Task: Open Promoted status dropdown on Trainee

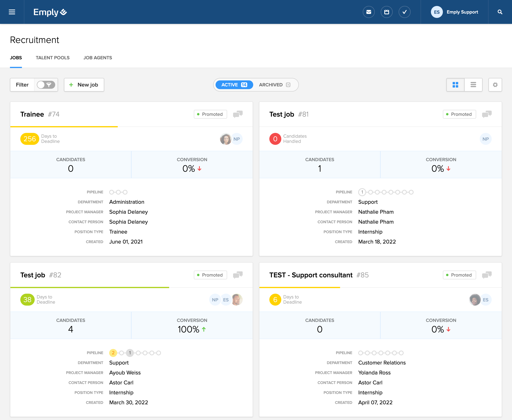Action: [x=210, y=114]
